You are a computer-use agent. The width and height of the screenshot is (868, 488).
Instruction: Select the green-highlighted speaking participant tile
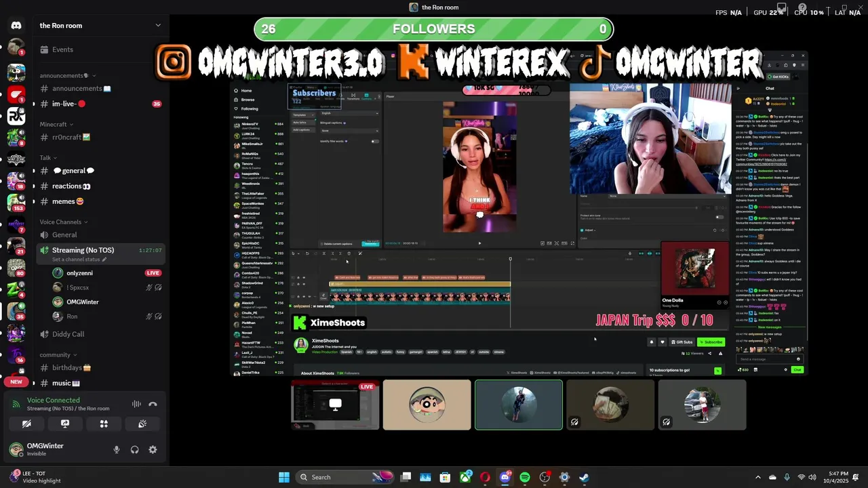tap(519, 405)
